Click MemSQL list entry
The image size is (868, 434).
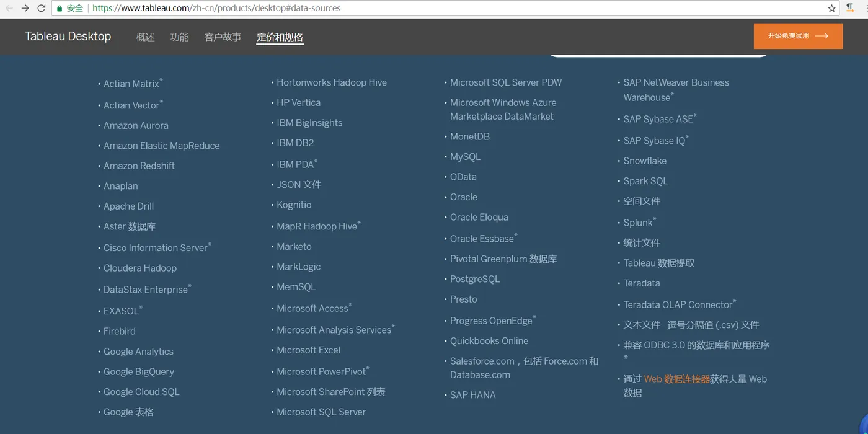296,286
